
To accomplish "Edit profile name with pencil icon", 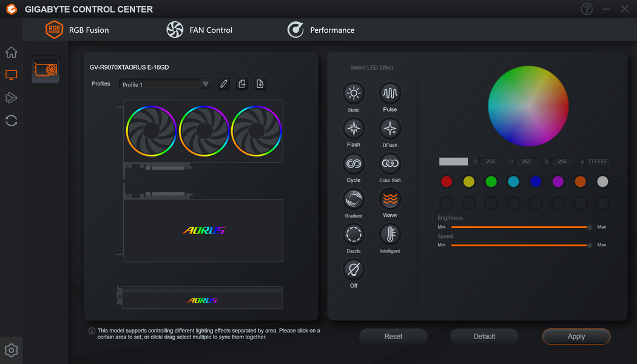I will (223, 84).
